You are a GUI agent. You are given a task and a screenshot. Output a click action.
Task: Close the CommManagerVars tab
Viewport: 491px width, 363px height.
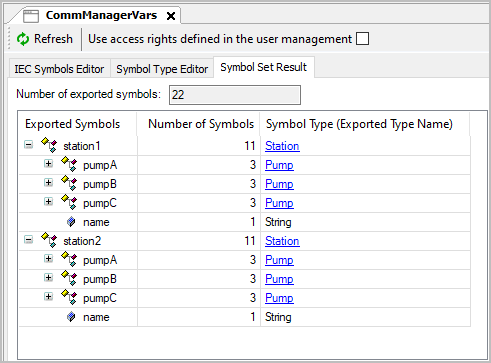171,16
